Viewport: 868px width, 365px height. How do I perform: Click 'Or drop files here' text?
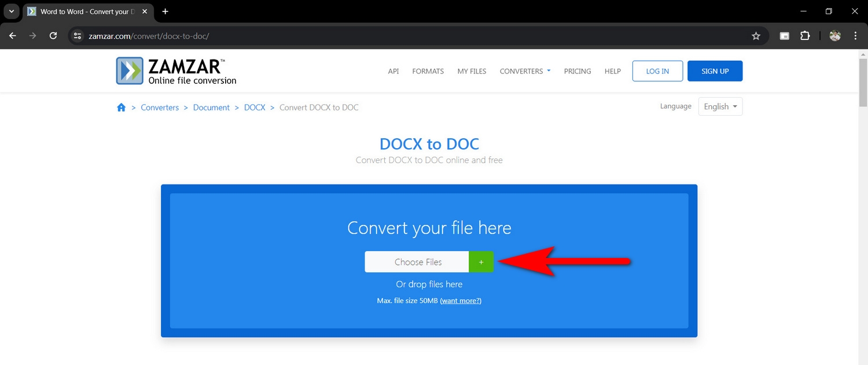coord(429,285)
